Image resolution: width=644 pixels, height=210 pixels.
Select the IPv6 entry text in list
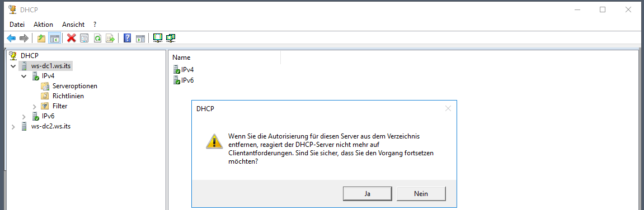click(187, 80)
